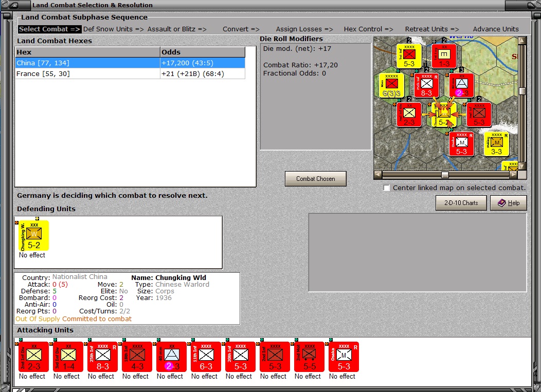Click the Out Of Supply status text
Image resolution: width=541 pixels, height=392 pixels.
point(38,319)
